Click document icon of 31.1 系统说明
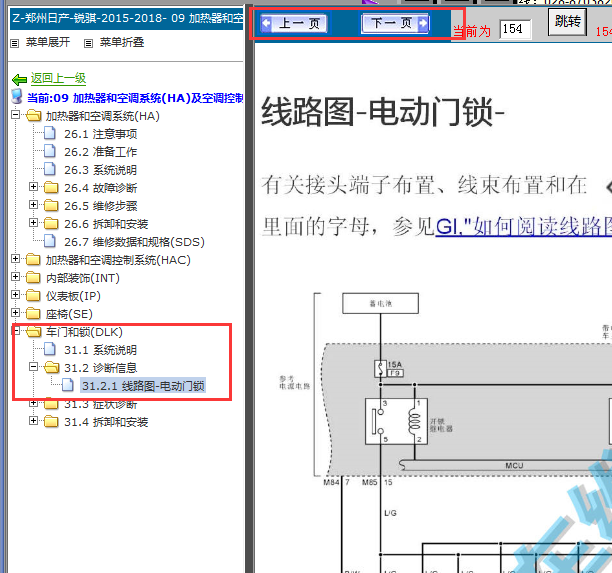 (50, 349)
